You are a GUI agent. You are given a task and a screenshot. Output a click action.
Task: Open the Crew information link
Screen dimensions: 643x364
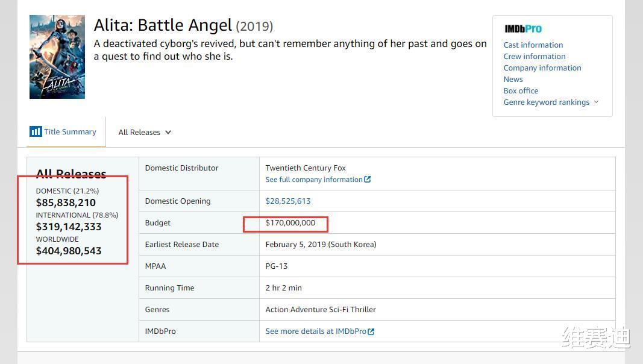tap(535, 57)
